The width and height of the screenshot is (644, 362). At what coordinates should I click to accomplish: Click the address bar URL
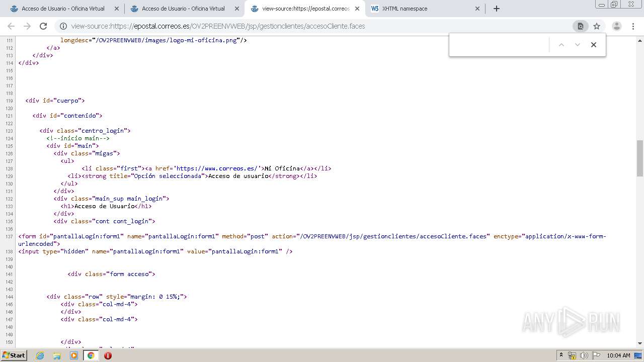coord(218,26)
